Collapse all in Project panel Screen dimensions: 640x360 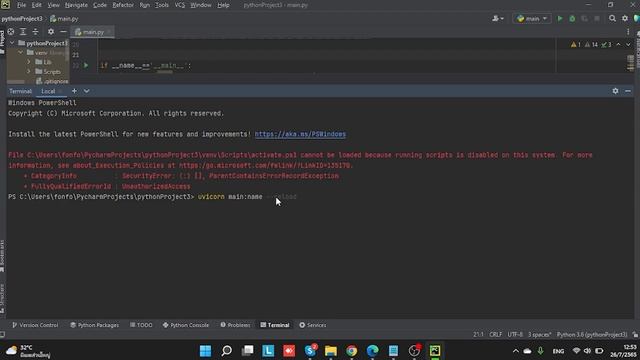[36, 32]
